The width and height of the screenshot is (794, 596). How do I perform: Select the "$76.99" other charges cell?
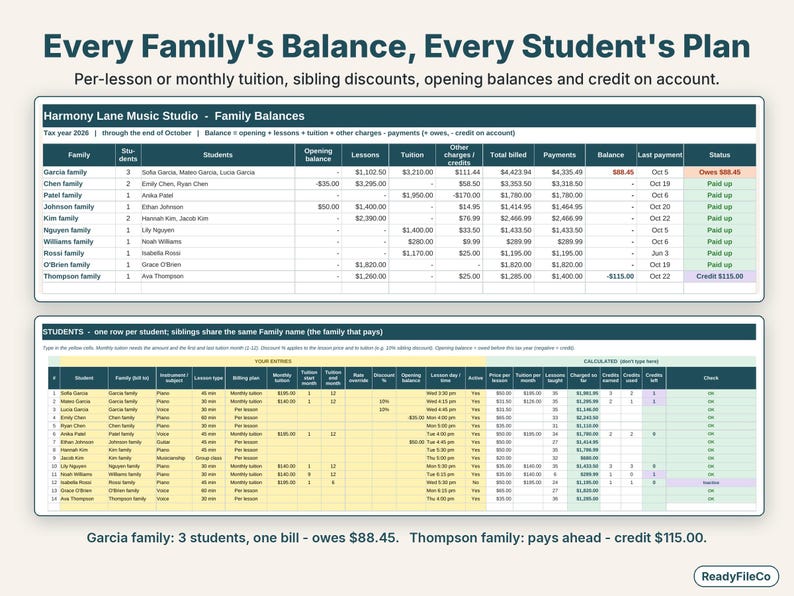(459, 218)
